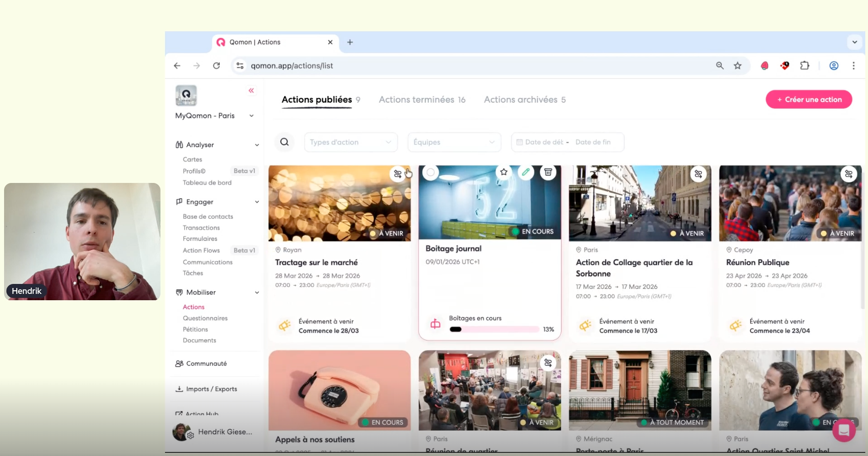Click the trash icon on Boitage journal card
Image resolution: width=868 pixels, height=456 pixels.
[548, 172]
